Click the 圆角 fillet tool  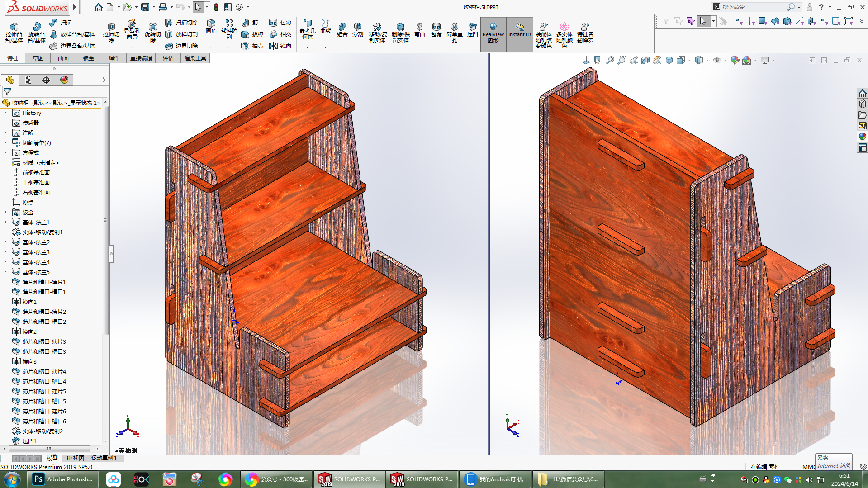[211, 27]
